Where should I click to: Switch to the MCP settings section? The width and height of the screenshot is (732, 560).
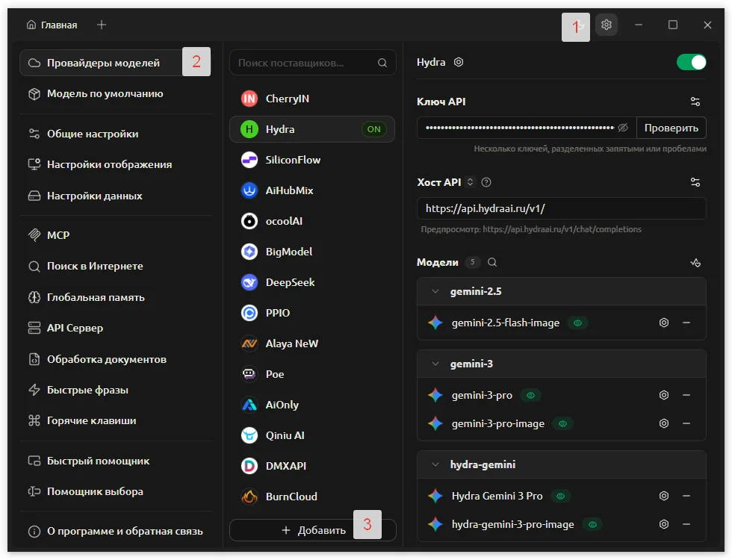point(58,235)
